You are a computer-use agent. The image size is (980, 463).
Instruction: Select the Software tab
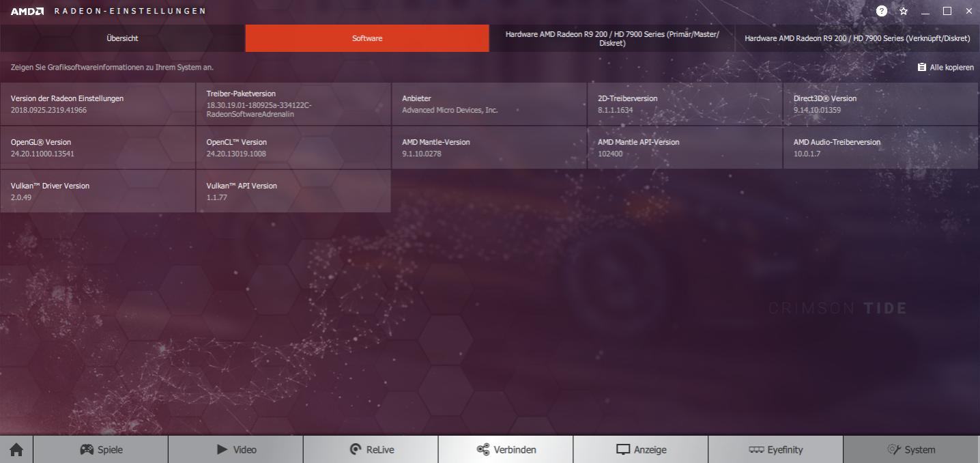tap(367, 38)
